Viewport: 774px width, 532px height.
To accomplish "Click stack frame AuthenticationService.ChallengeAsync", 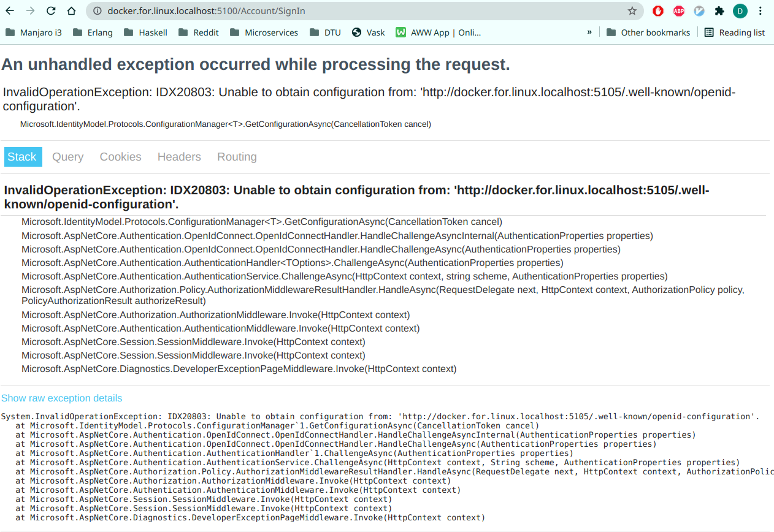I will [345, 276].
